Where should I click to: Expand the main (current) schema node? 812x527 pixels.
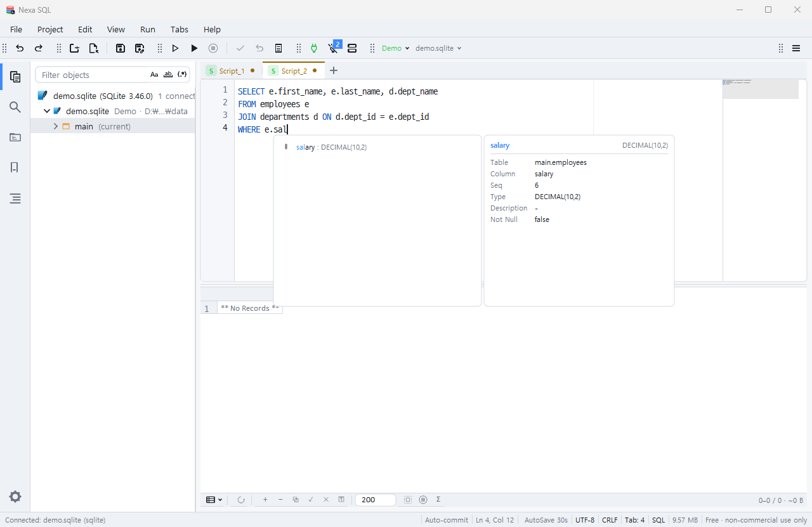coord(56,126)
